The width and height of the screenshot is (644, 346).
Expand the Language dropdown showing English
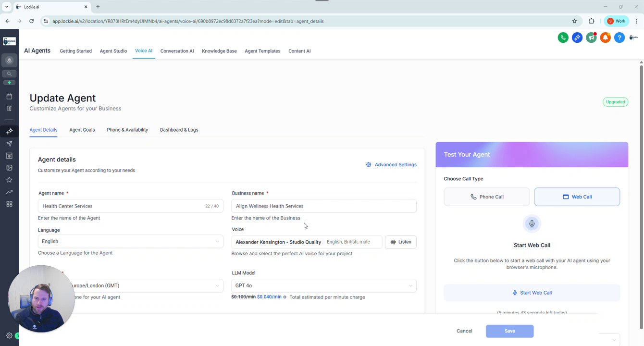[x=130, y=241]
